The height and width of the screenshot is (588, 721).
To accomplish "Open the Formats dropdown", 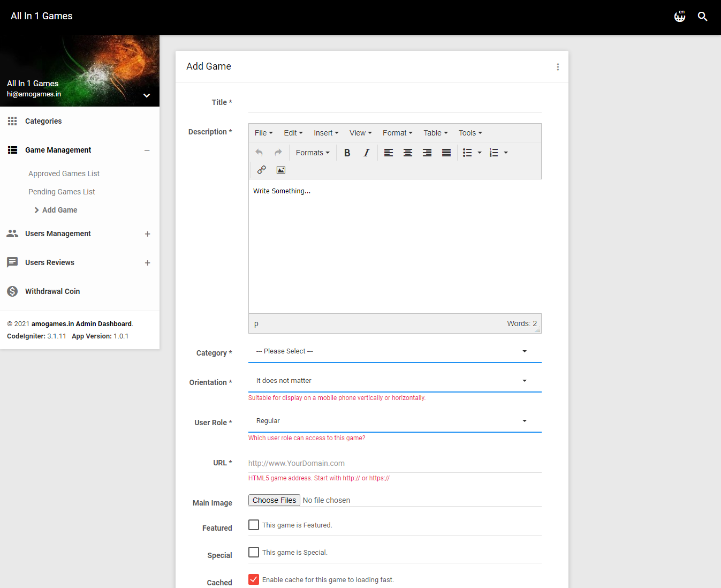I will click(x=313, y=153).
